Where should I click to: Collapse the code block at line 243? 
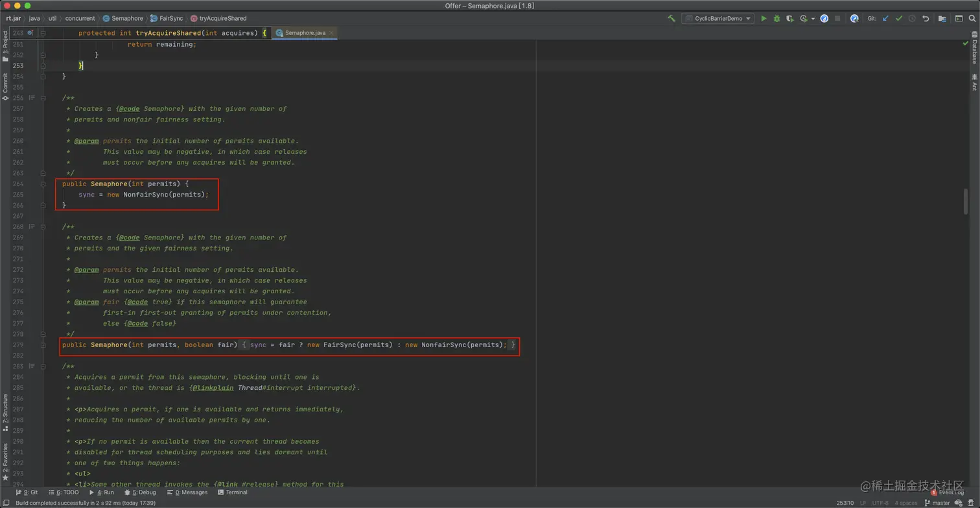43,32
